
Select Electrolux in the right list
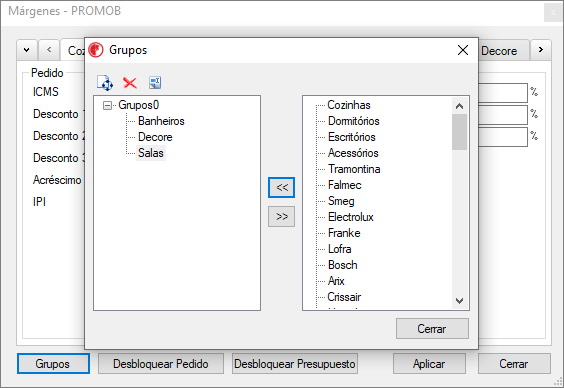351,217
